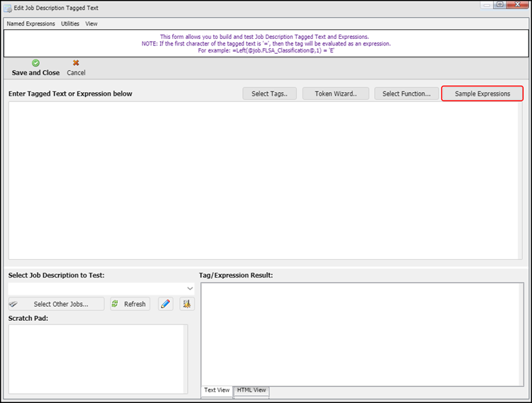Click in the Tag/Expression Result pane
The image size is (532, 403).
(361, 333)
